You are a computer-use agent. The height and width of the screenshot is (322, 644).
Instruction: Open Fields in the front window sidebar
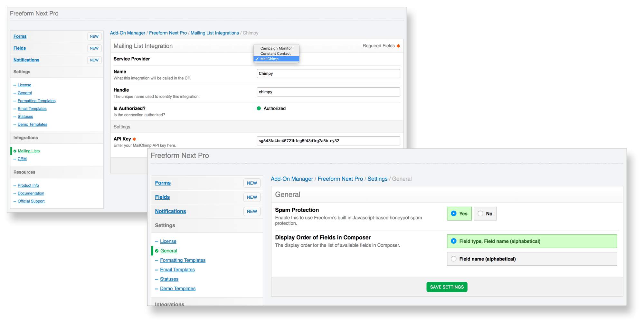pos(162,197)
